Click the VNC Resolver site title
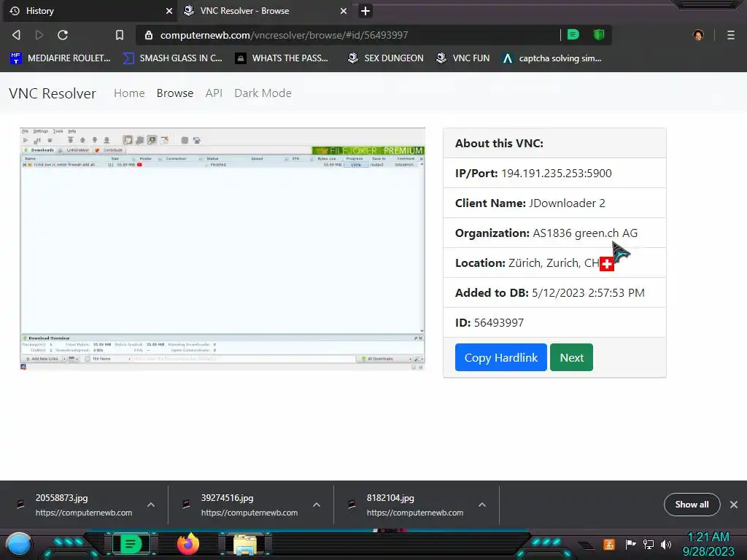 coord(53,93)
